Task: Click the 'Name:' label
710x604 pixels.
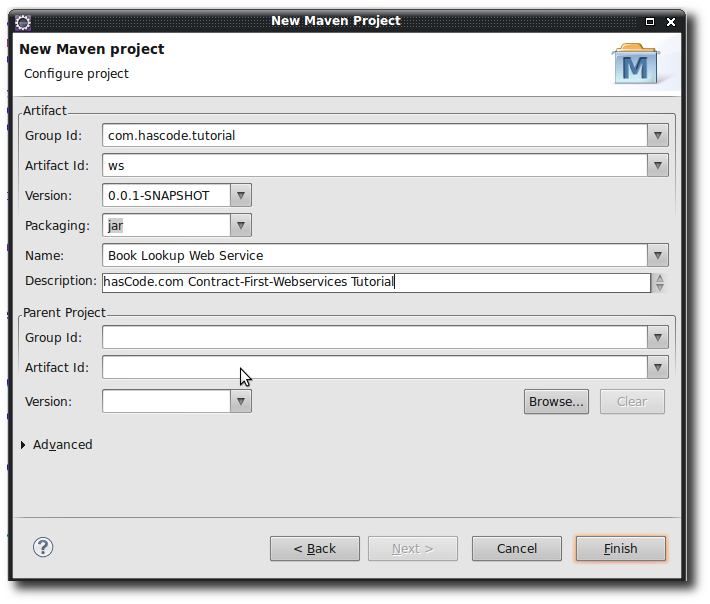Action: coord(44,256)
